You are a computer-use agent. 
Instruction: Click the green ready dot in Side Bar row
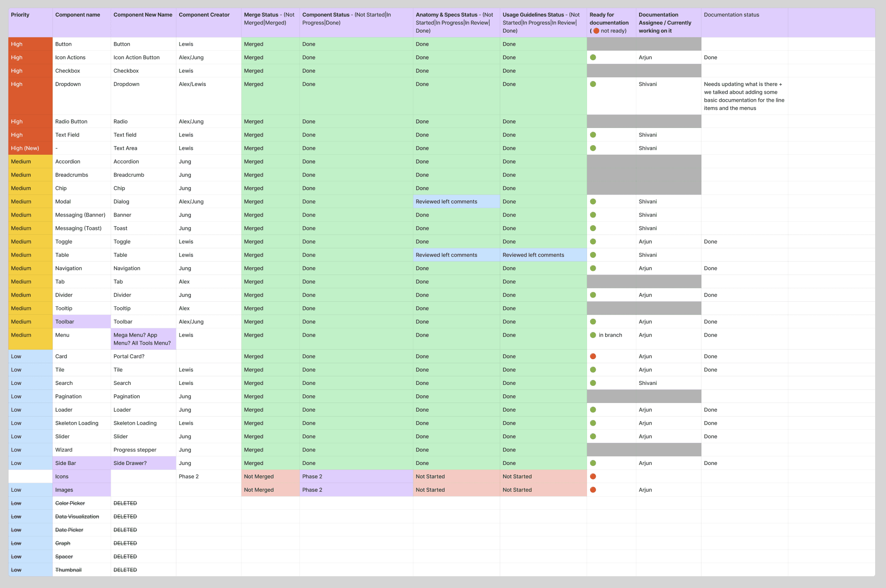coord(593,463)
